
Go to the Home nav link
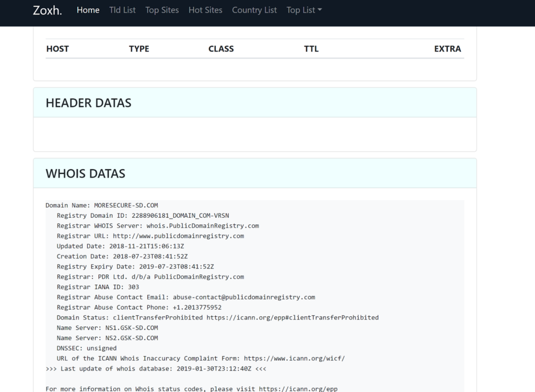click(x=88, y=10)
